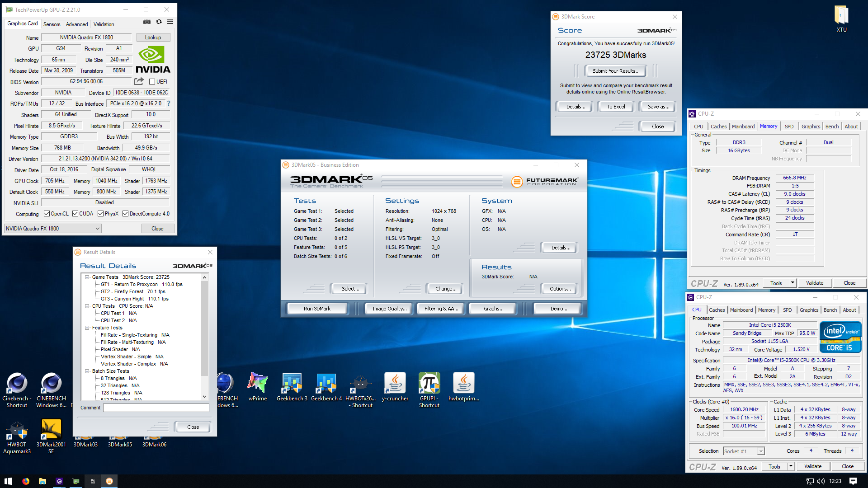Click the Graphs button in 3DMark05

[493, 309]
